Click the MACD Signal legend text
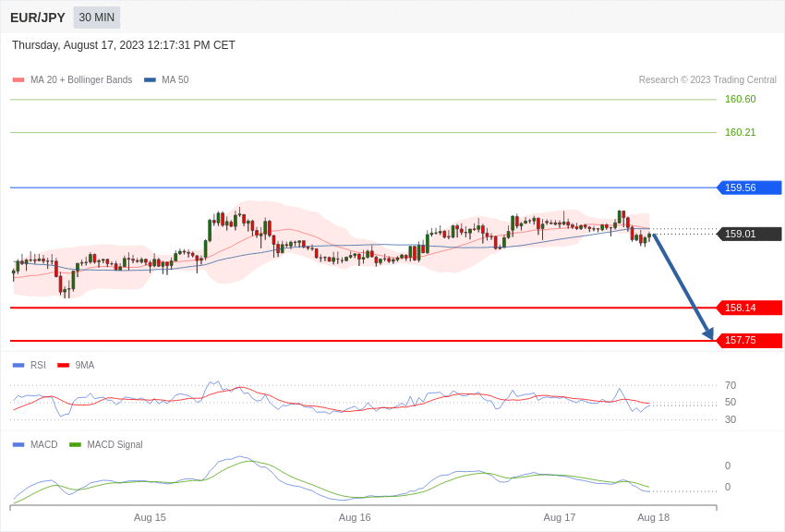Viewport: 785px width, 532px height. click(115, 444)
